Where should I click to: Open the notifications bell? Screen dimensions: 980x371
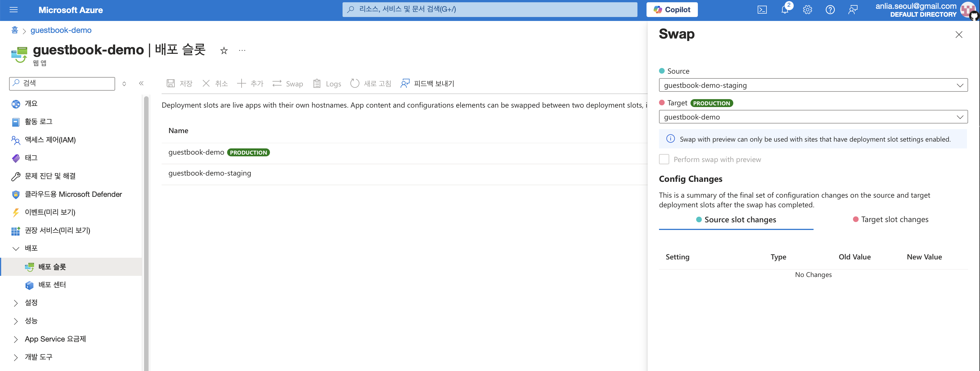point(784,10)
